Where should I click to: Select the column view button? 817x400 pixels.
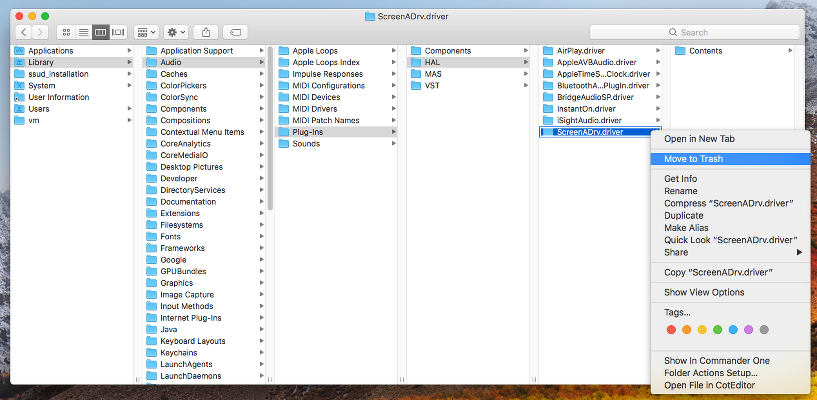point(100,32)
